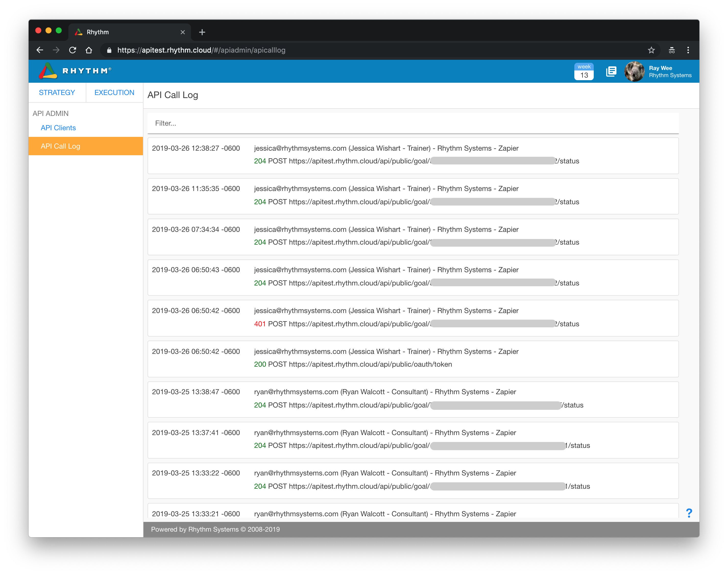Select the Ryan Walcott 13:37:41 entry
The width and height of the screenshot is (728, 575).
click(413, 440)
